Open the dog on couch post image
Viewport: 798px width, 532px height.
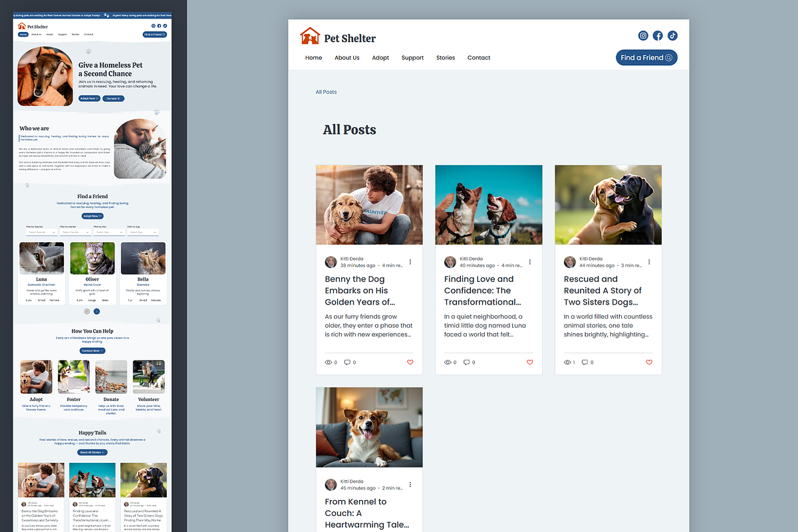click(x=369, y=428)
